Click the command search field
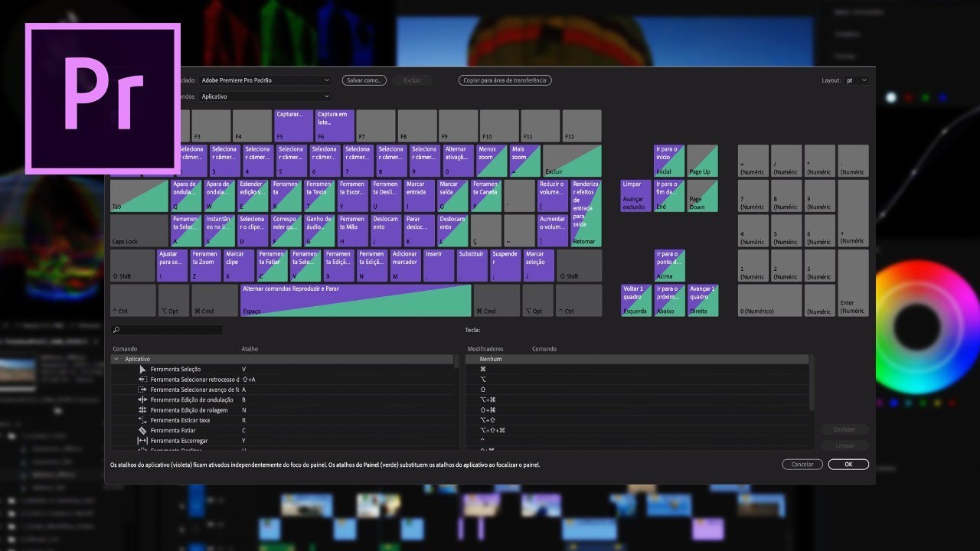Viewport: 980px width, 551px height. (167, 330)
